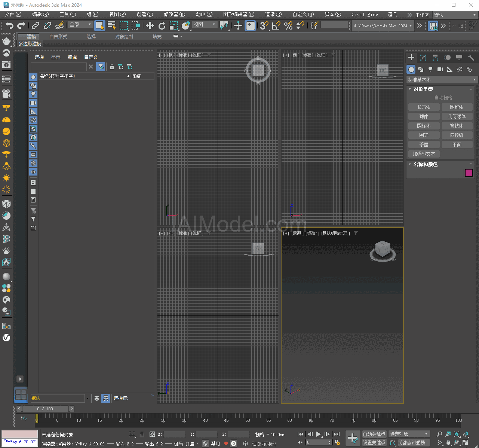
Task: Open the Motion tab in command panel
Action: [x=447, y=57]
